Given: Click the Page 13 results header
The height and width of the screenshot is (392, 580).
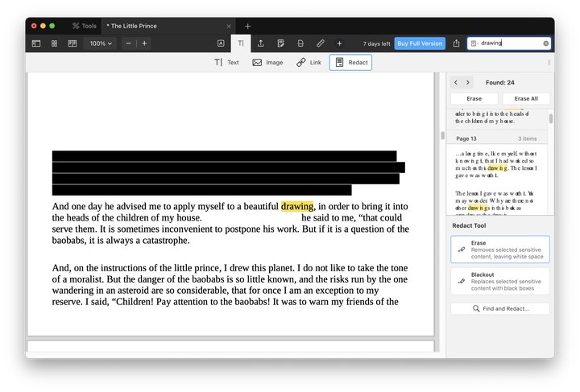Looking at the screenshot, I should [x=496, y=138].
